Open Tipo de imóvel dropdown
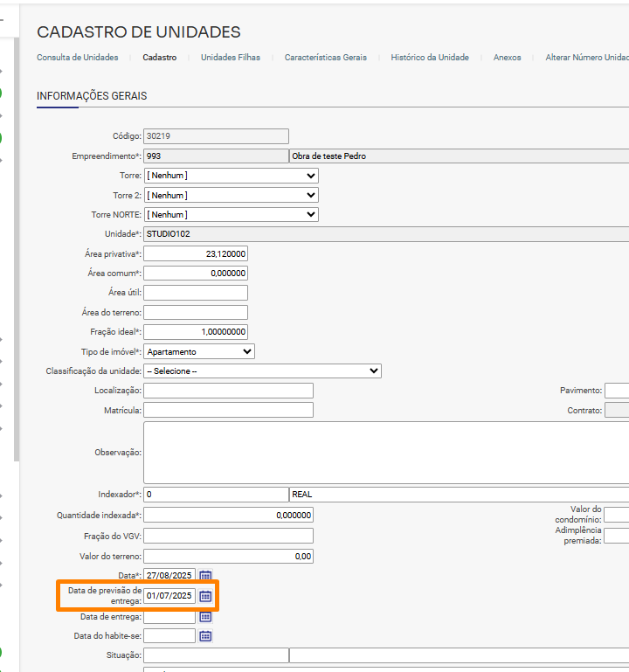The height and width of the screenshot is (672, 629). (199, 351)
